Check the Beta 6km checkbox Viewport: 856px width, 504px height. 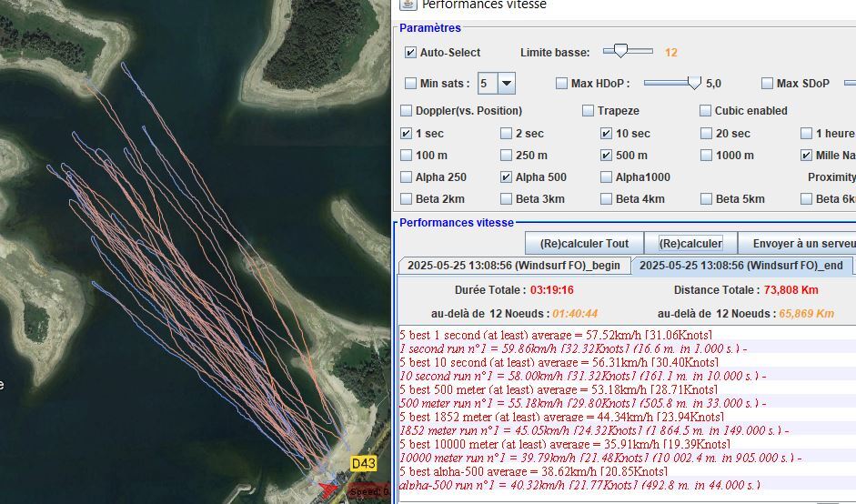(806, 198)
